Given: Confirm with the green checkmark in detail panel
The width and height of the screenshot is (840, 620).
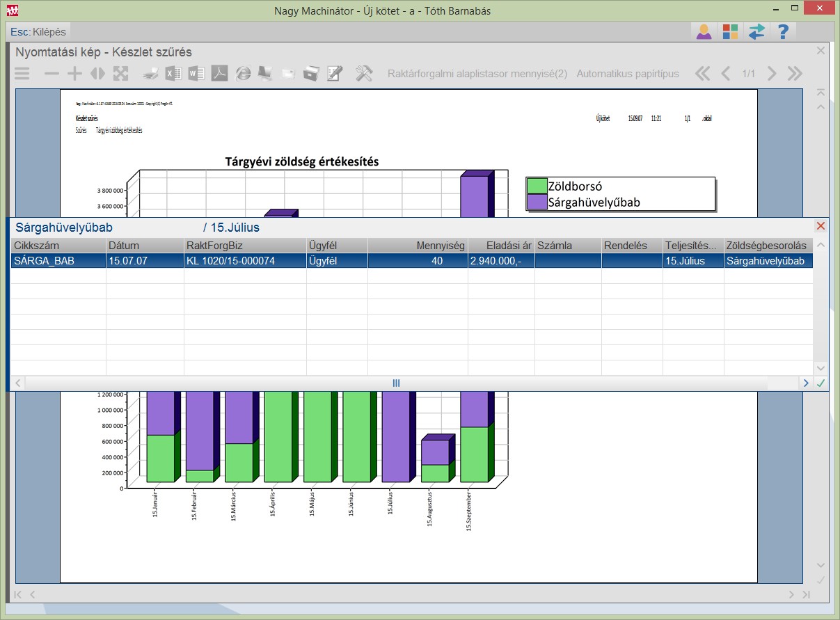Looking at the screenshot, I should tap(821, 383).
